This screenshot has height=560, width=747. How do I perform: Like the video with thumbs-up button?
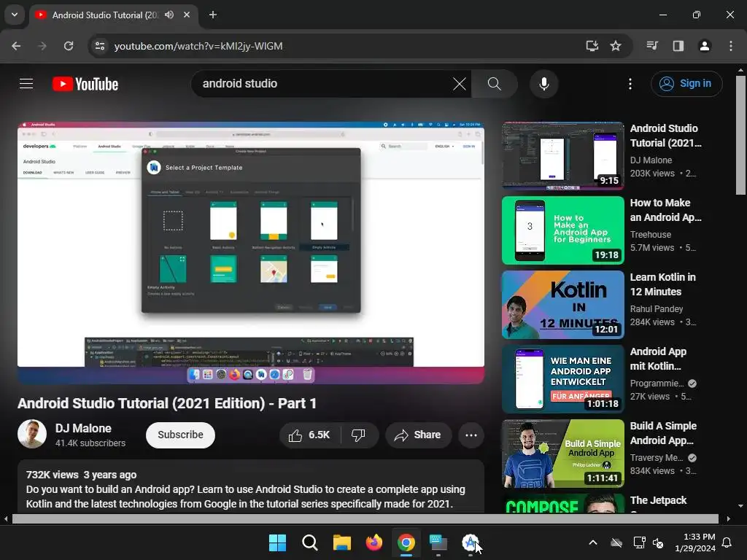309,435
